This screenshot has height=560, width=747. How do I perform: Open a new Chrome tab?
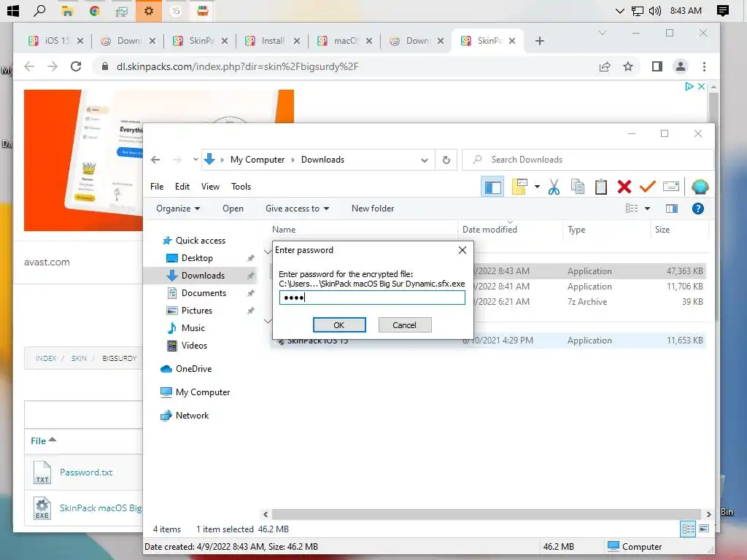[x=539, y=41]
